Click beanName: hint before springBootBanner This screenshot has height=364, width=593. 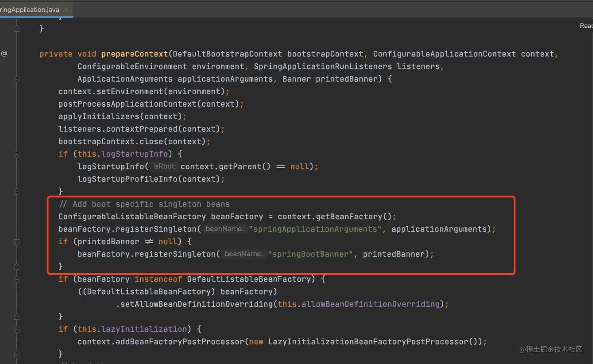[x=244, y=254]
